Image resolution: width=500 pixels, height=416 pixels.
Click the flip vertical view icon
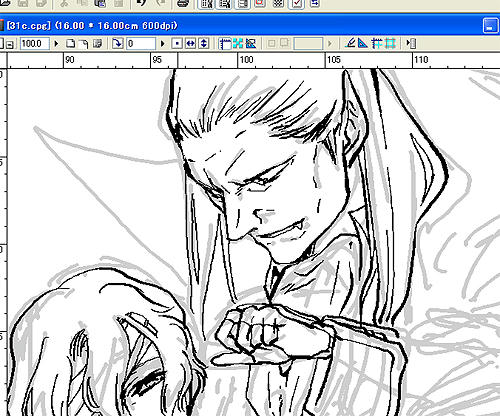[x=204, y=44]
